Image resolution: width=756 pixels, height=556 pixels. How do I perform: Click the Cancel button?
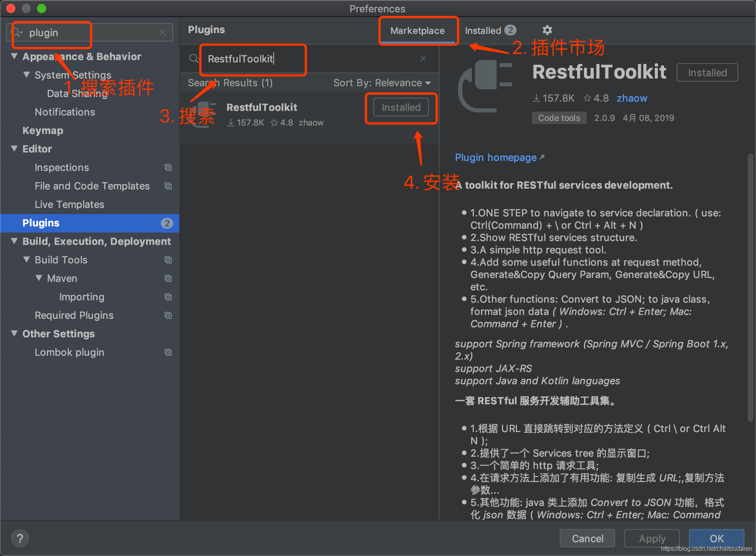[x=587, y=538]
